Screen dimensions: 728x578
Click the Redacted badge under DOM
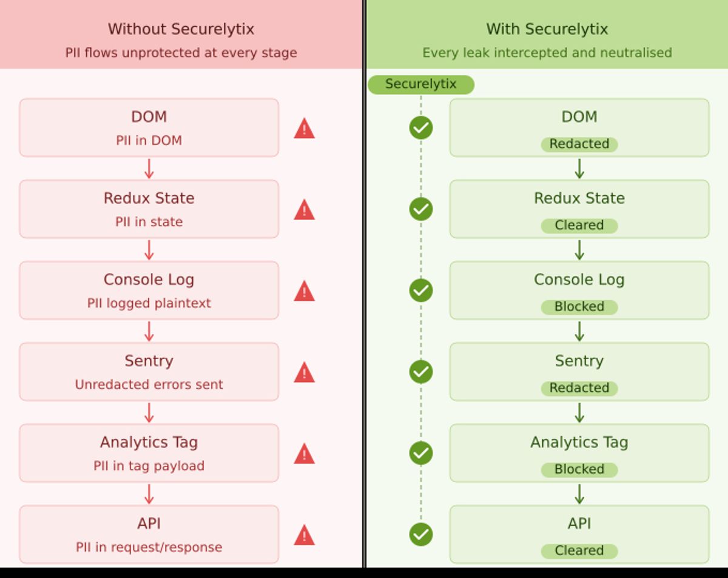click(579, 144)
